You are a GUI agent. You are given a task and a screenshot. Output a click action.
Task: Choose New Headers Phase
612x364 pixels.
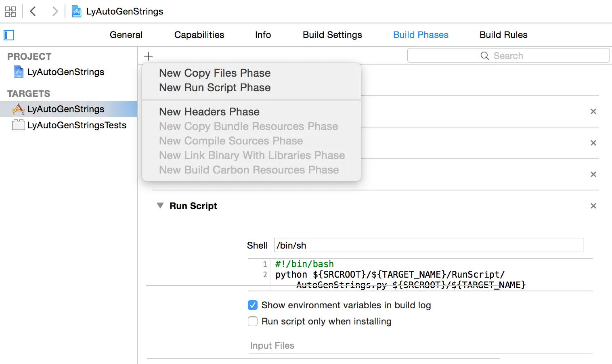pos(209,112)
